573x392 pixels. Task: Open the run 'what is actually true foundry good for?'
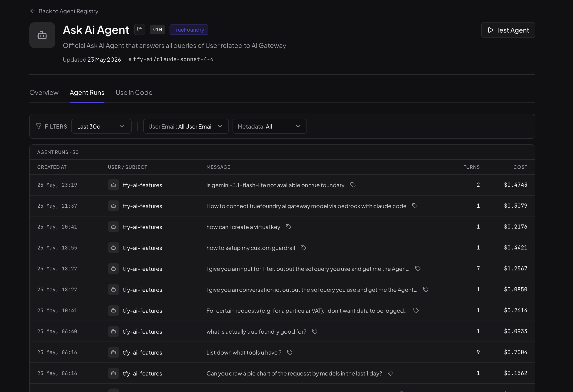257,332
